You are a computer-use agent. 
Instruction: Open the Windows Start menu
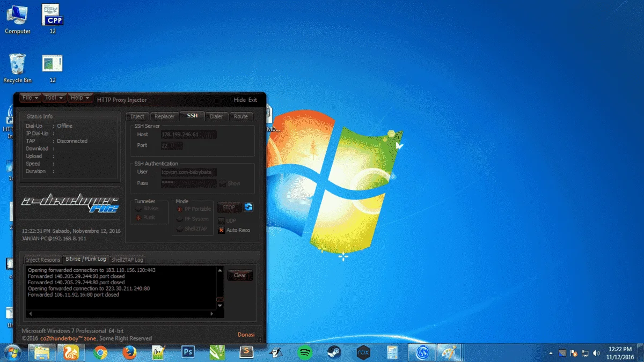pos(12,352)
